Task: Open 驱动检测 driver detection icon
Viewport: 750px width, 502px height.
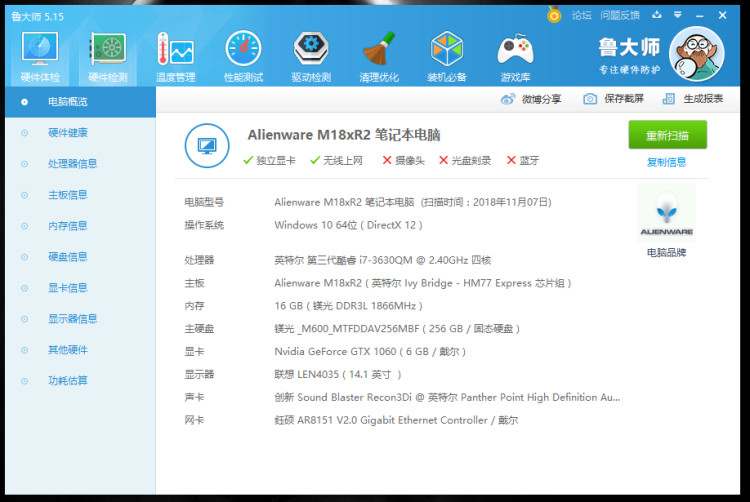Action: 311,56
